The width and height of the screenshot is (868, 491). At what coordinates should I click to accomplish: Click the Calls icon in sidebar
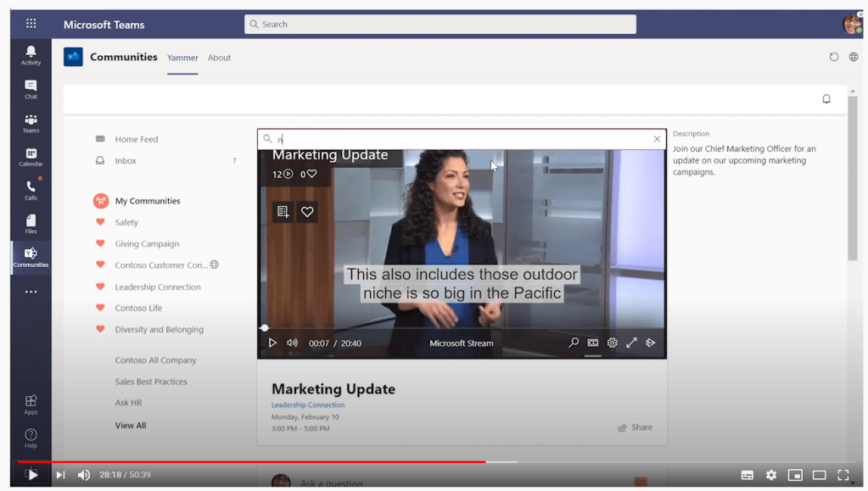(31, 190)
